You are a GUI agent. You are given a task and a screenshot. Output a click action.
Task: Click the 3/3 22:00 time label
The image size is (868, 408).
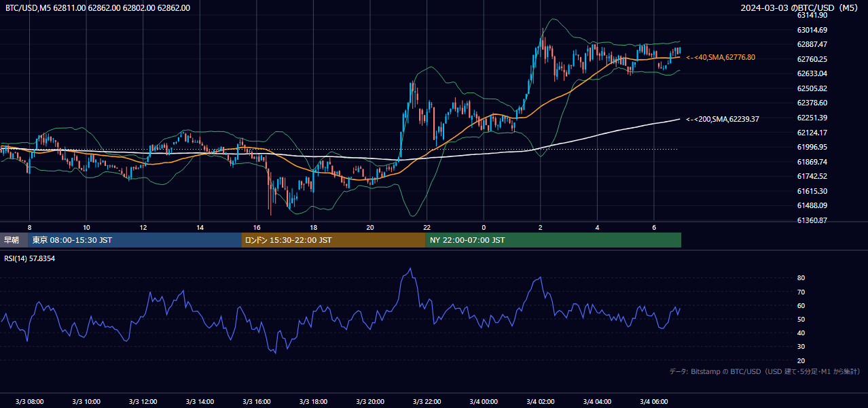click(427, 401)
